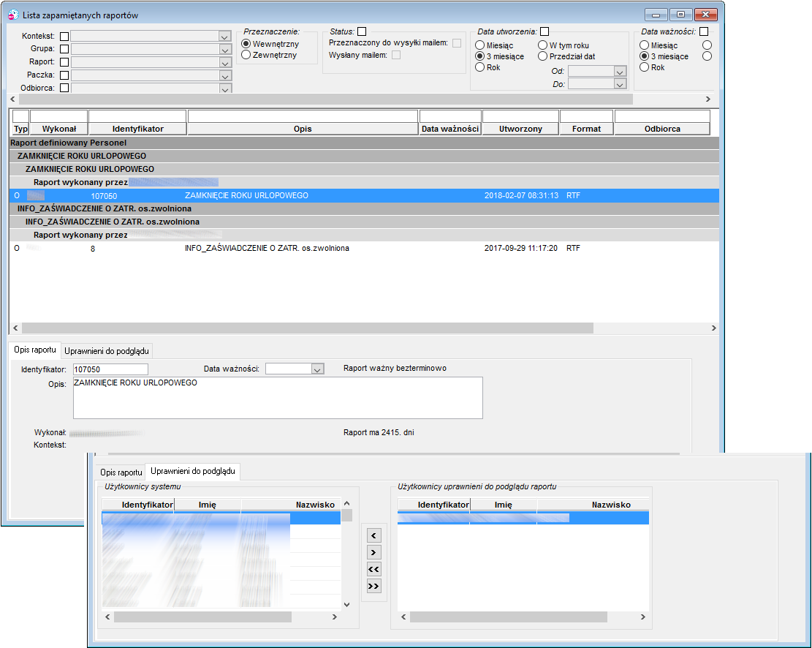Click left arrow of report list scrollbar
Screen dimensions: 812x648
point(15,328)
